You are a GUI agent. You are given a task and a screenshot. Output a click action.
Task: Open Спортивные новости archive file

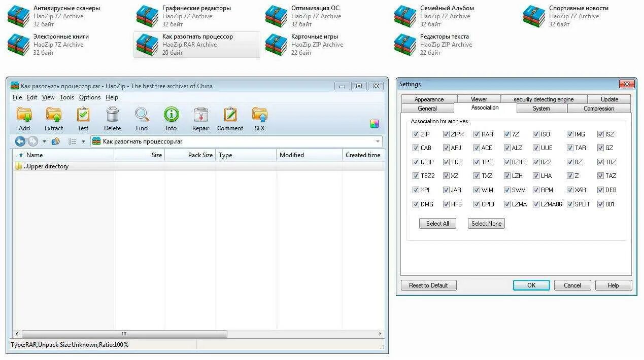566,16
